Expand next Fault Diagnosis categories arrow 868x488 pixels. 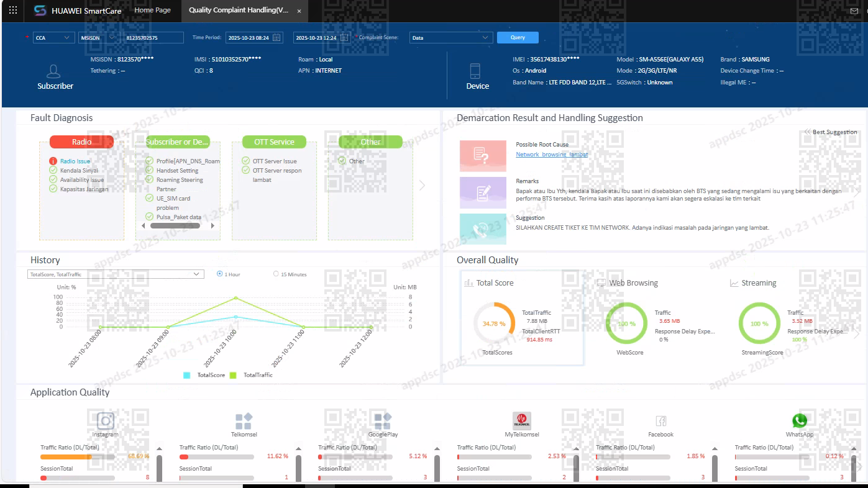click(x=423, y=185)
